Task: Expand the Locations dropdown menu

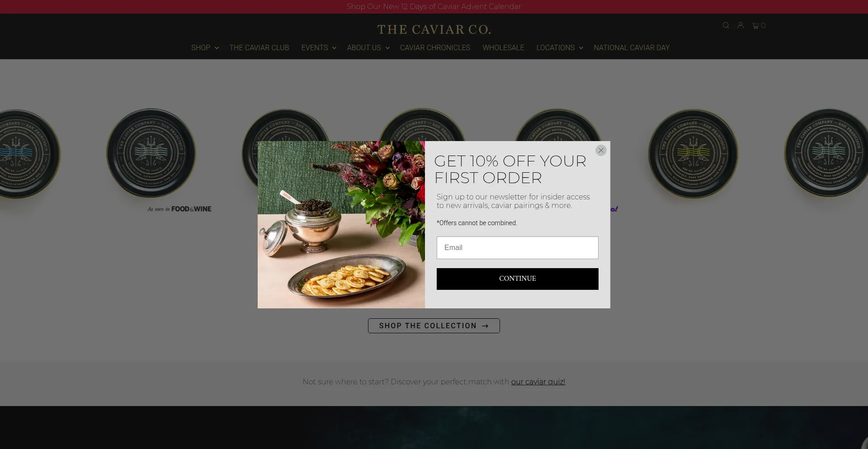Action: click(560, 48)
